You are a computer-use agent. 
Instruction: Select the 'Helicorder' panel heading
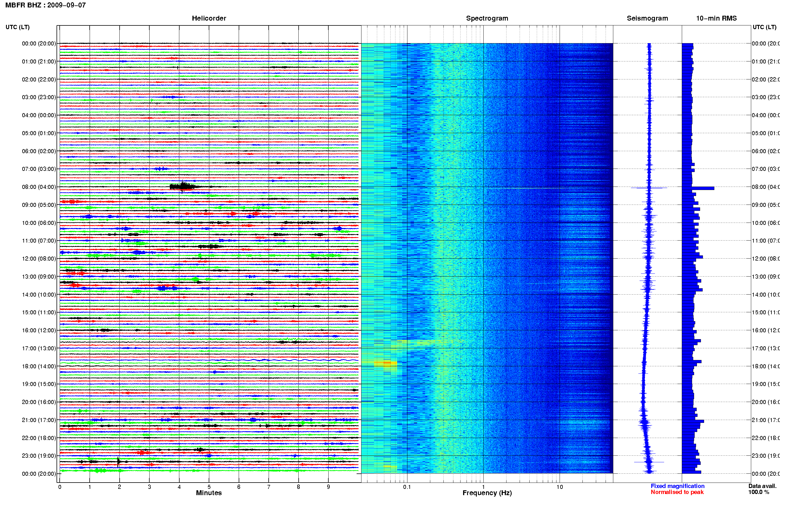pyautogui.click(x=209, y=18)
